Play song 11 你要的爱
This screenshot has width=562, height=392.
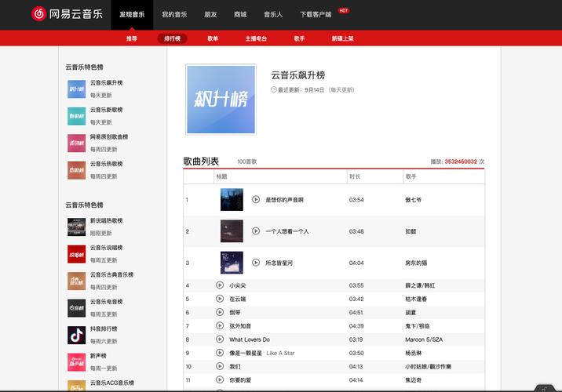coord(220,379)
